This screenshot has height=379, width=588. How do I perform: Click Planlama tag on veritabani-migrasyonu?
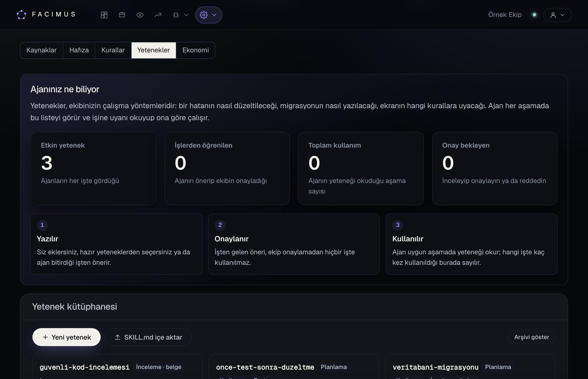[498, 367]
